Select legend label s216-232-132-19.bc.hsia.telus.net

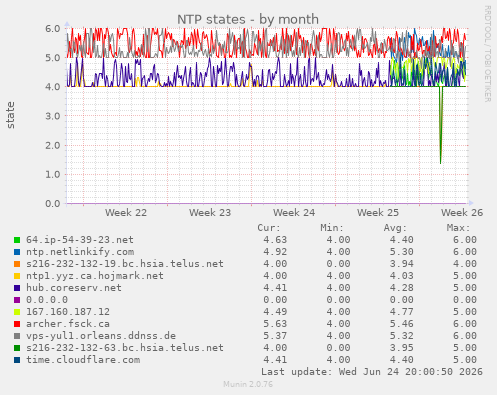coord(125,264)
